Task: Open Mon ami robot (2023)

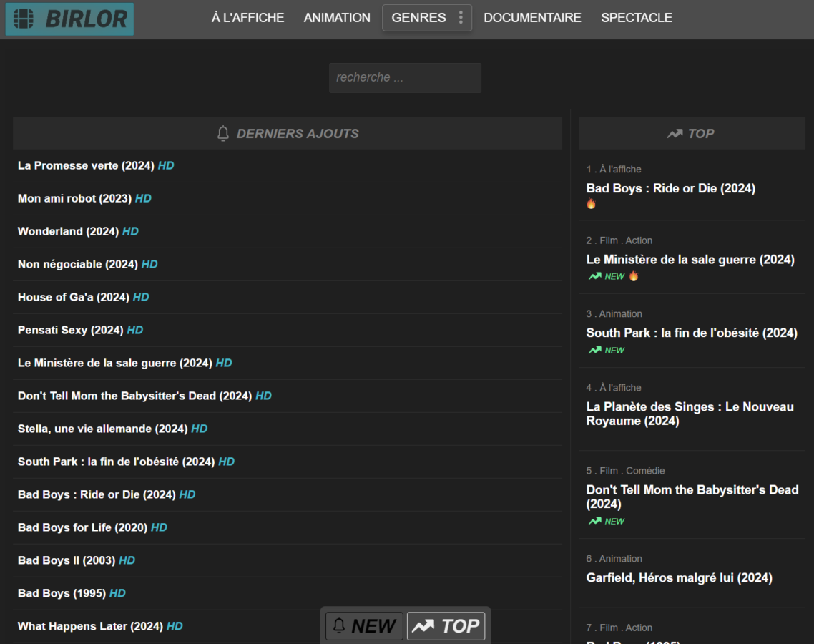Action: (75, 198)
